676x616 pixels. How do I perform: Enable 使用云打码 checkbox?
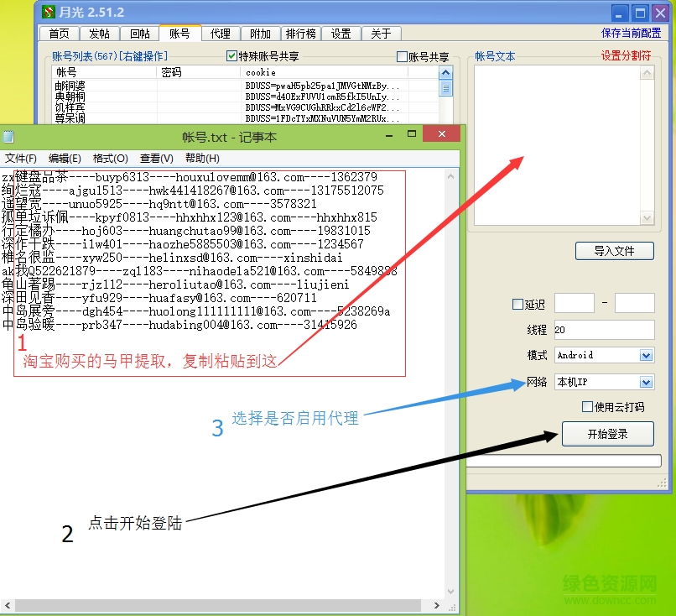[587, 407]
